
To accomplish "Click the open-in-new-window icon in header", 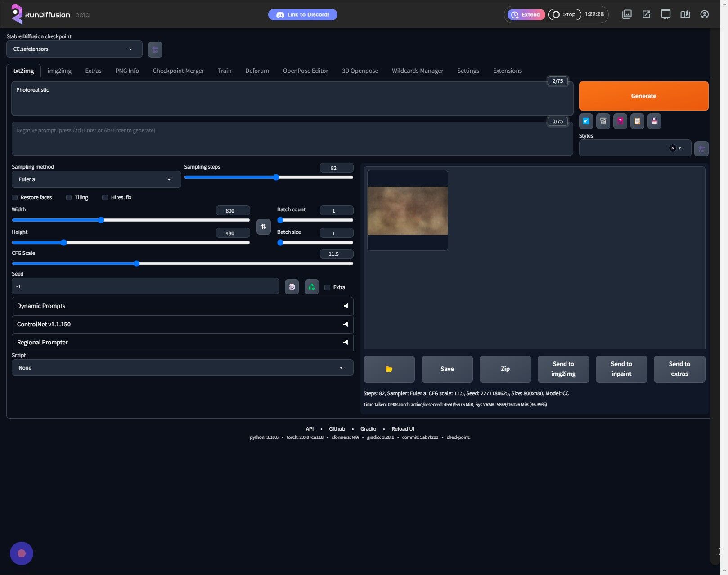I will pos(646,14).
